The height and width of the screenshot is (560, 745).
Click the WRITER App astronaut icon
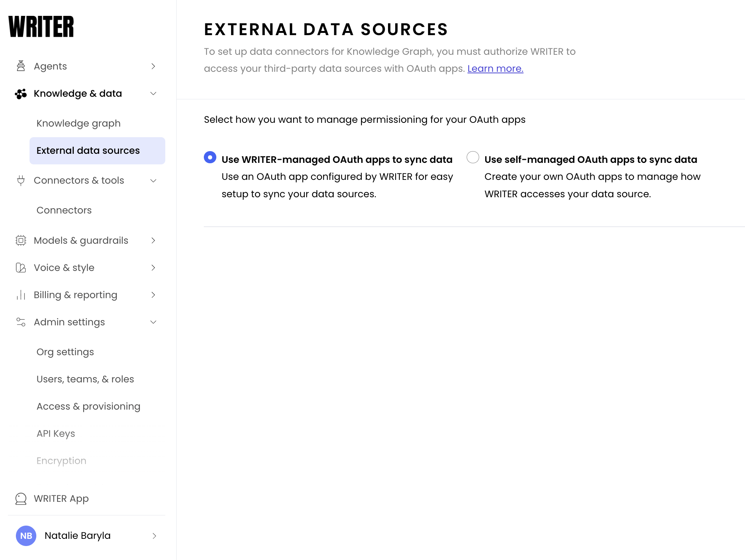point(21,499)
